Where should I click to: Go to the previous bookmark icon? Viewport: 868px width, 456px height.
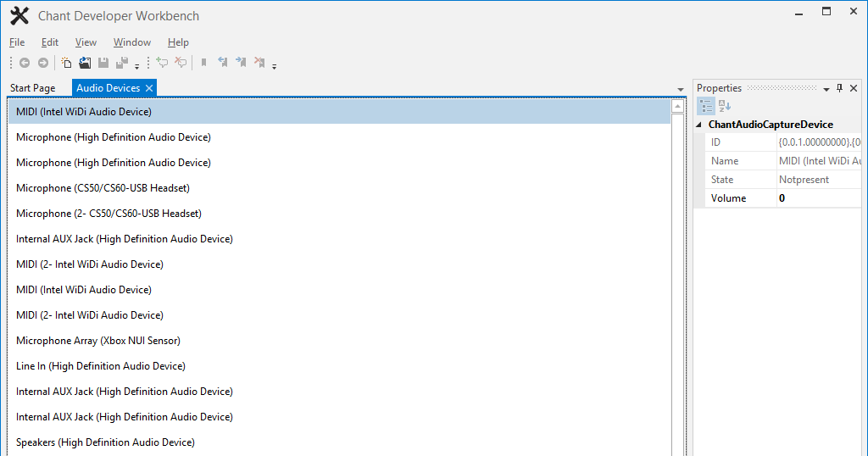click(223, 63)
